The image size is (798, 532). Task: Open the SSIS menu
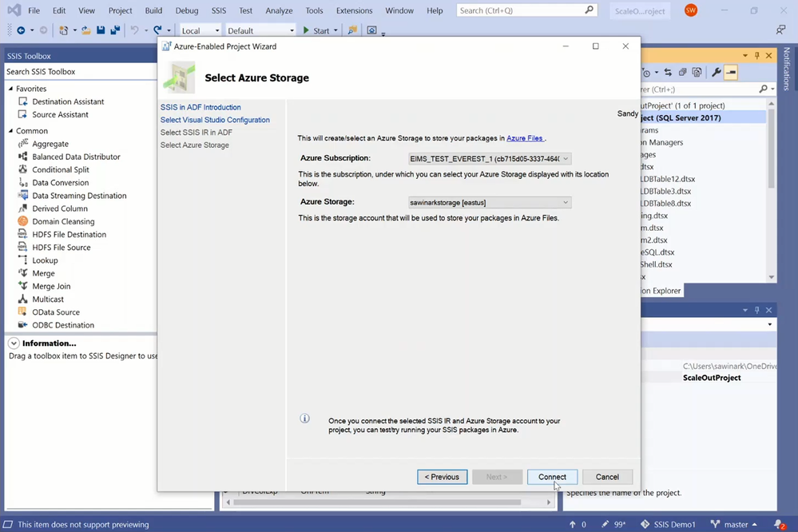coord(219,10)
